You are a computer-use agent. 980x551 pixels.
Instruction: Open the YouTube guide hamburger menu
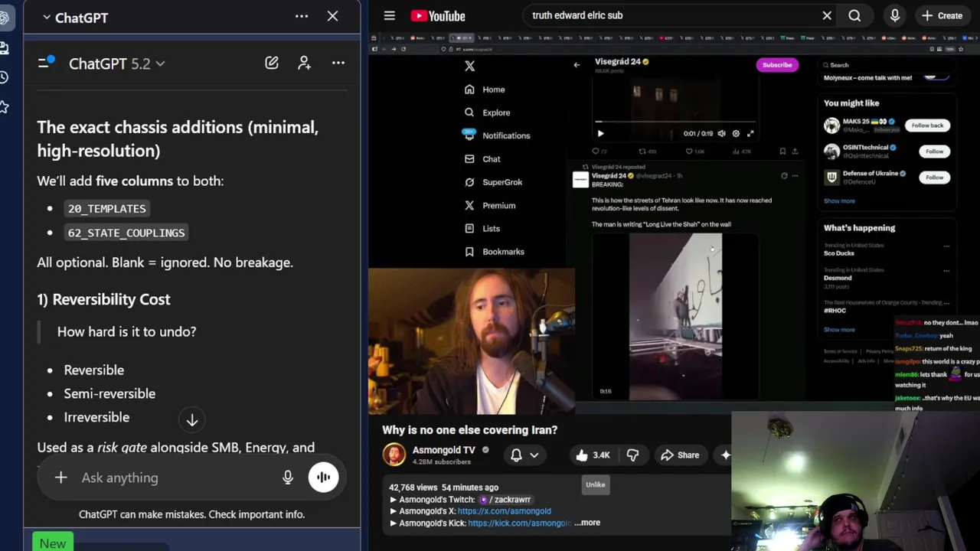click(389, 15)
